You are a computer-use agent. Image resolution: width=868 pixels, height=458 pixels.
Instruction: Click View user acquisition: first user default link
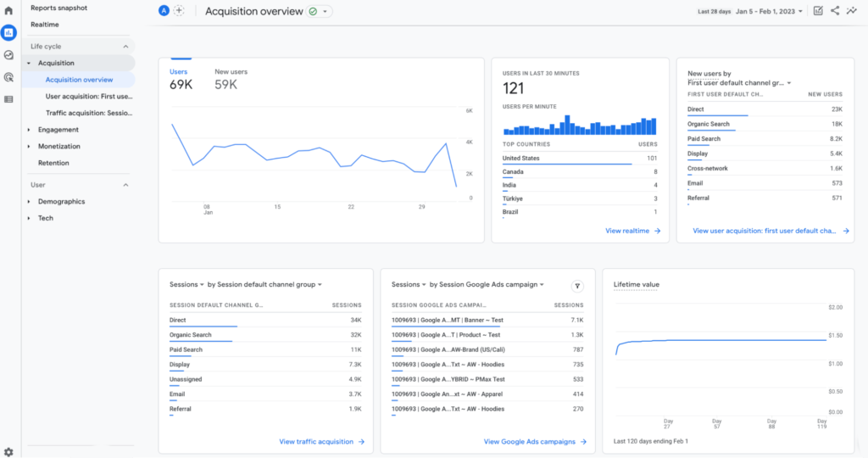(x=771, y=231)
